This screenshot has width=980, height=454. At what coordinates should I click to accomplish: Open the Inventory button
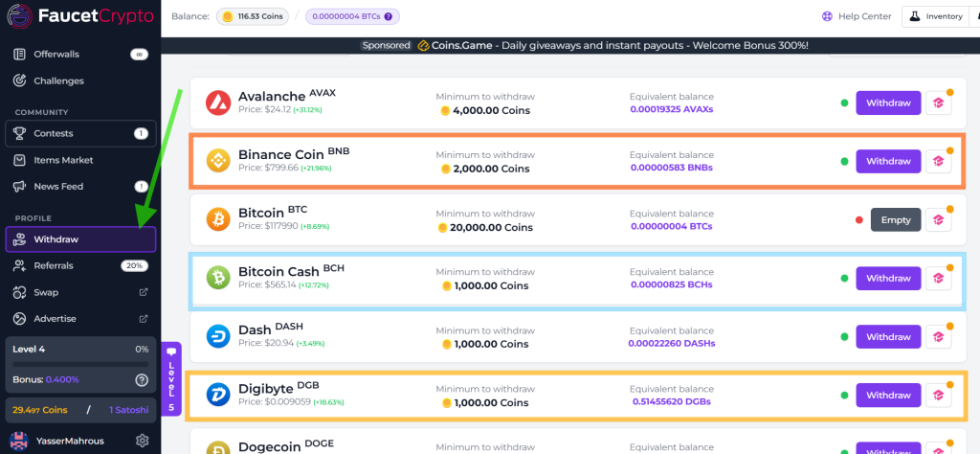pyautogui.click(x=936, y=16)
